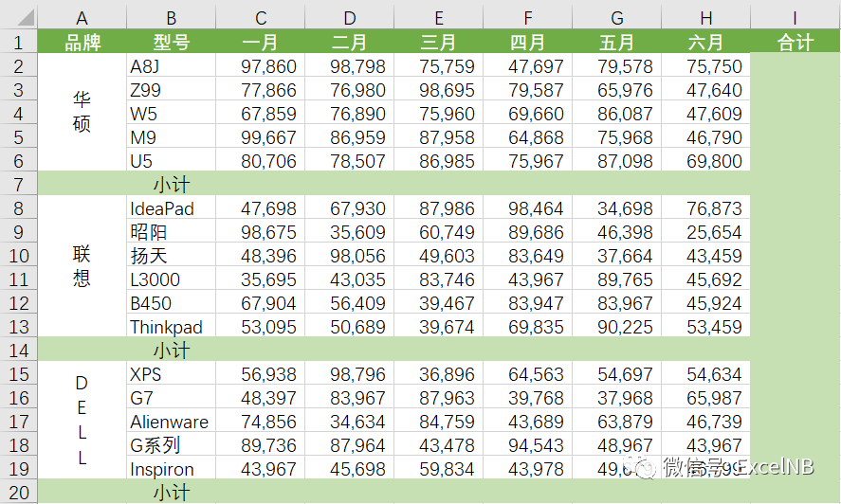This screenshot has width=841, height=504.
Task: Click model cell Z99
Action: coord(171,89)
